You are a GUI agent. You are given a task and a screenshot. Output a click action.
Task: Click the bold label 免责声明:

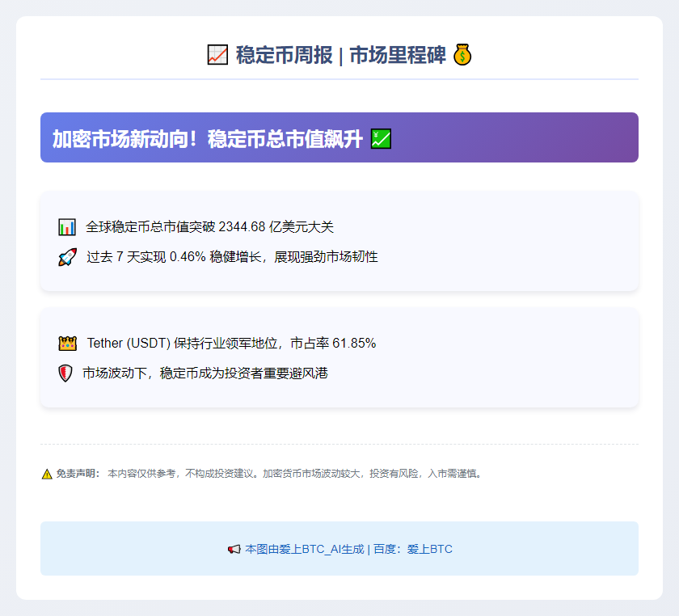78,474
